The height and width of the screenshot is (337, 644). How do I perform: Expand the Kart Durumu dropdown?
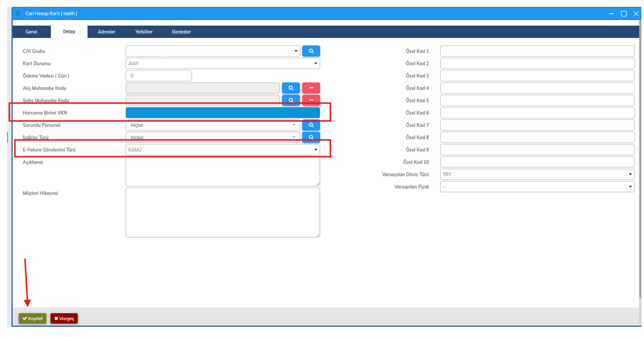tap(223, 64)
